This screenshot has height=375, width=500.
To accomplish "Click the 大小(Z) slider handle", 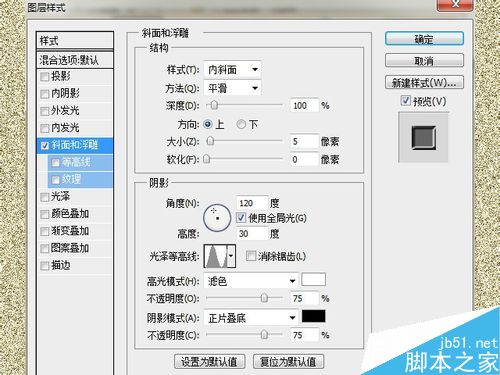I will [210, 141].
